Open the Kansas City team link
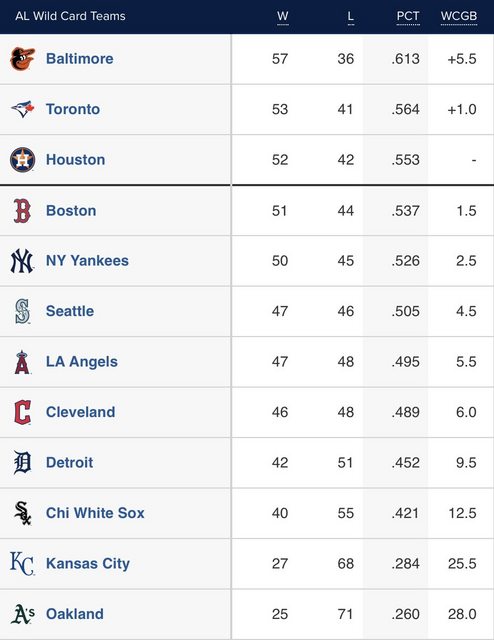 pos(88,563)
